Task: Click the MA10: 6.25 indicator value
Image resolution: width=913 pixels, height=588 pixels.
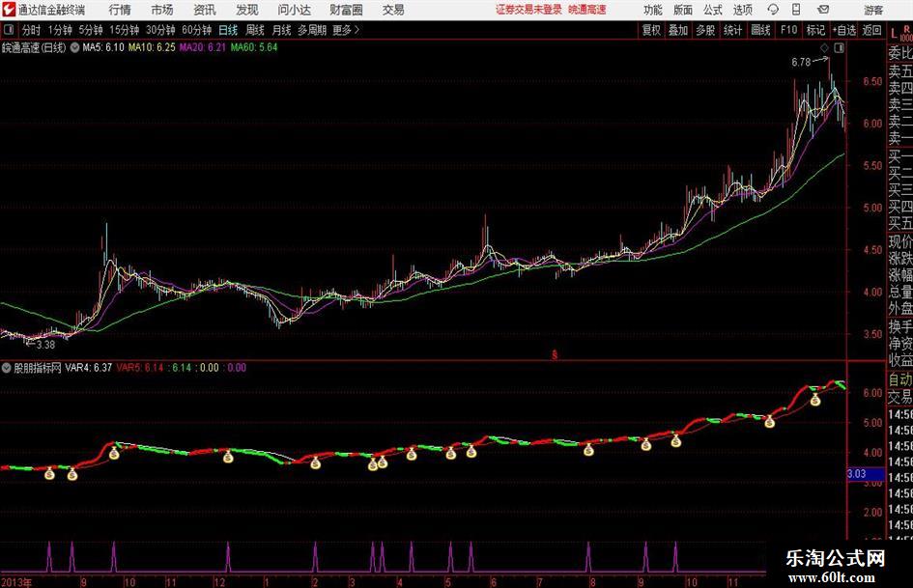Action: [152, 47]
